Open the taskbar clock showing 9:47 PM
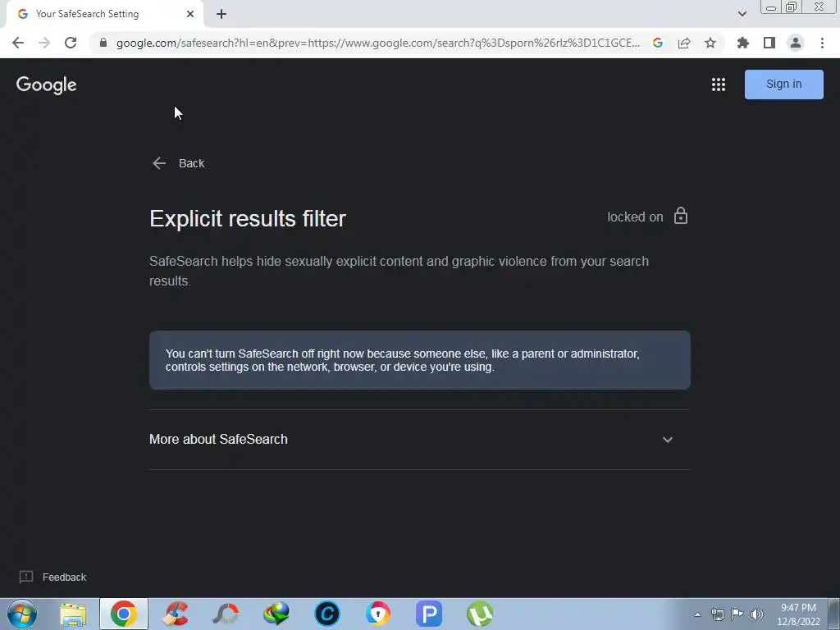Screen dimensions: 840x630 pyautogui.click(x=798, y=614)
